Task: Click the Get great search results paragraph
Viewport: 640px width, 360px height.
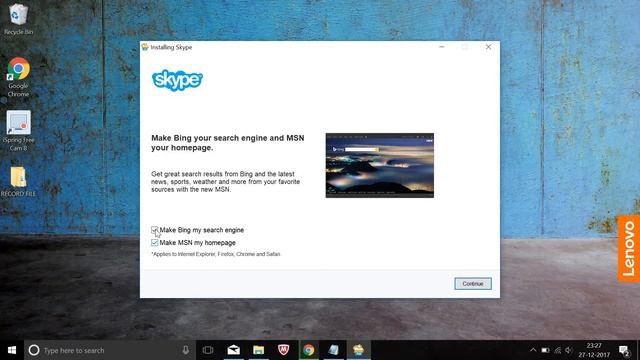Action: pyautogui.click(x=226, y=182)
